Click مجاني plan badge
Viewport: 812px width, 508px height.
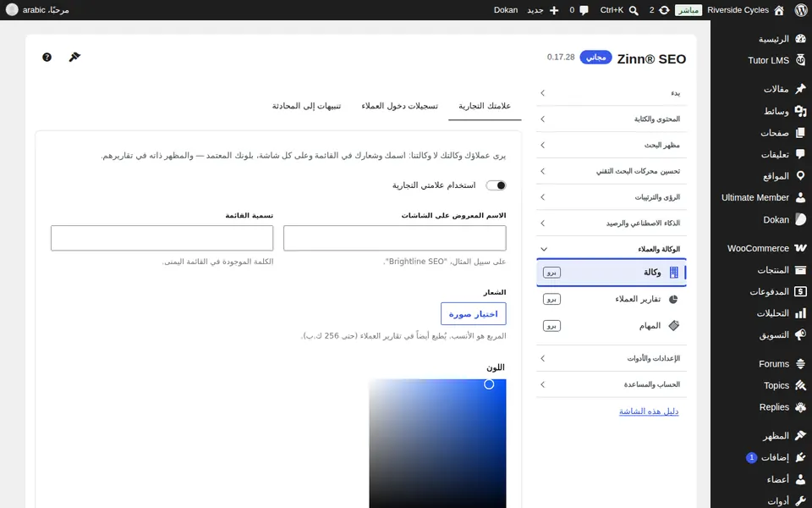[x=595, y=57]
